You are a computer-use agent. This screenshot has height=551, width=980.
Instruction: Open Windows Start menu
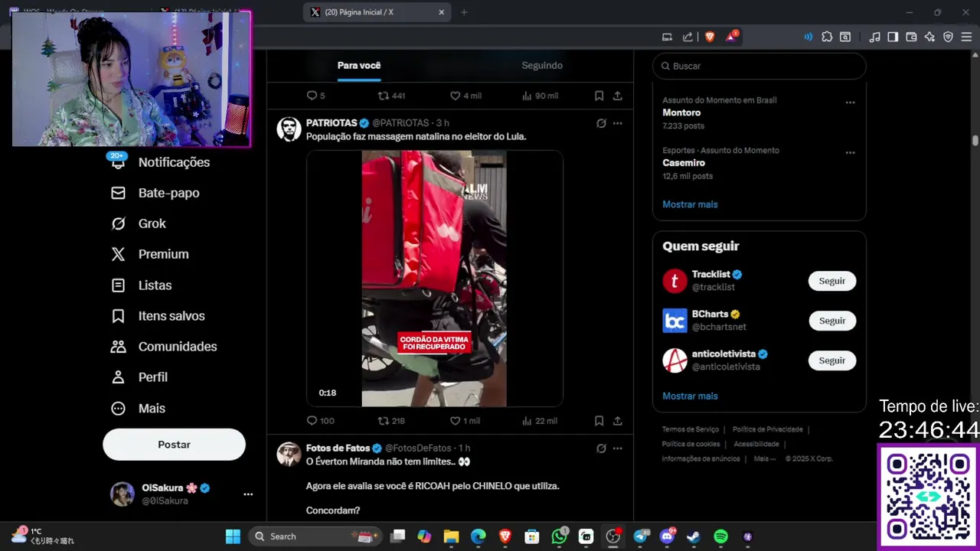click(x=233, y=536)
